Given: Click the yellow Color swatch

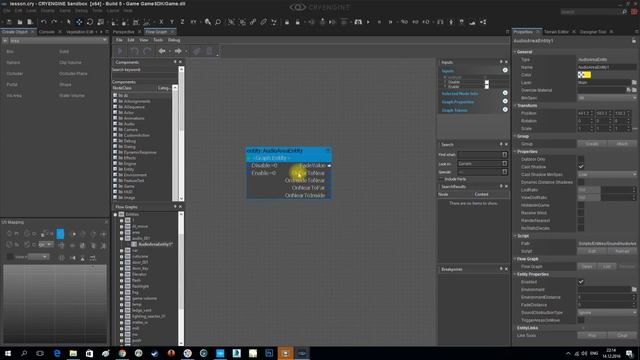Looking at the screenshot, I should [584, 75].
